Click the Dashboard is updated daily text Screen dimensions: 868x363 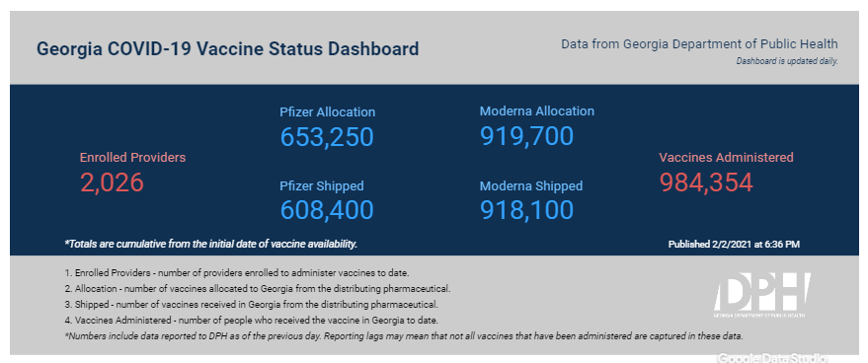[787, 61]
